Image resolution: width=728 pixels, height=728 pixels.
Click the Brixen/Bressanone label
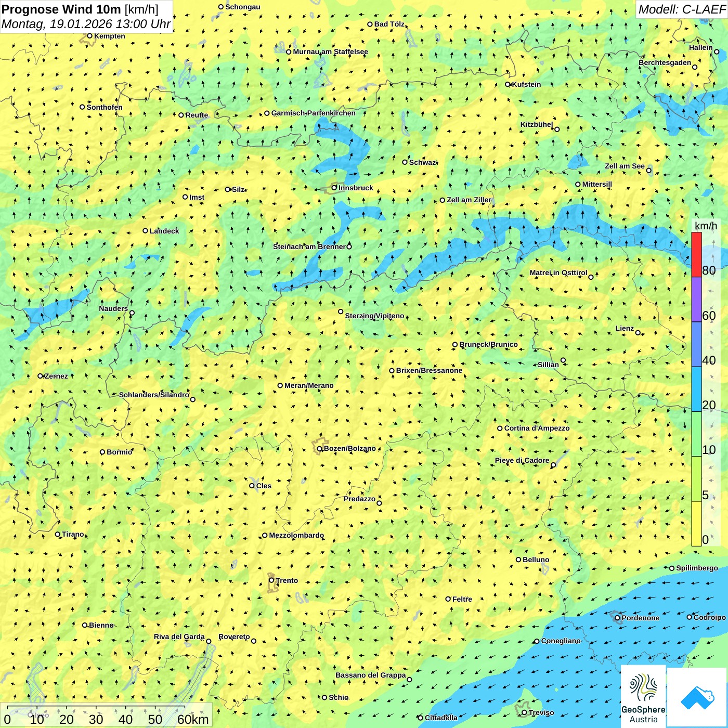pyautogui.click(x=429, y=371)
